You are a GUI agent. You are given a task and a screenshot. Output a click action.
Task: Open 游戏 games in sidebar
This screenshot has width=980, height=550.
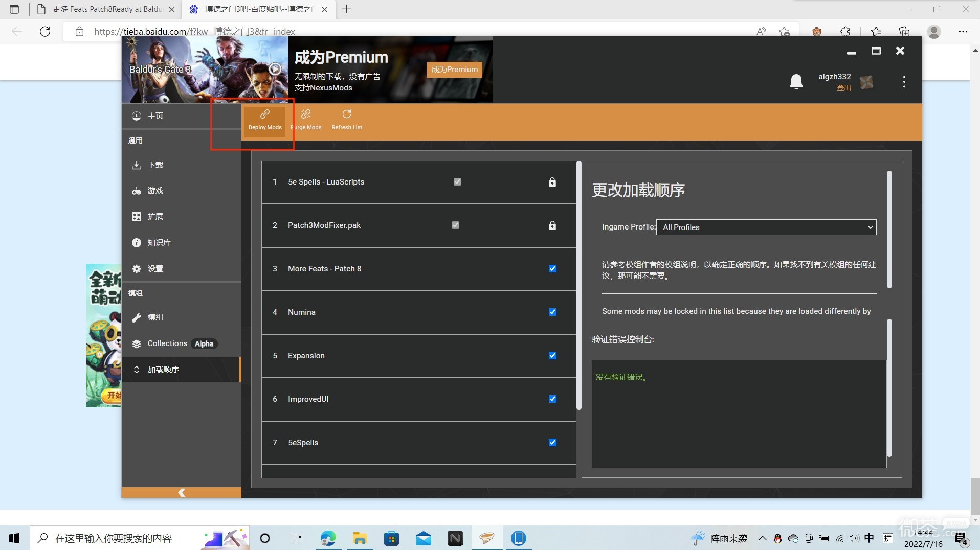181,191
